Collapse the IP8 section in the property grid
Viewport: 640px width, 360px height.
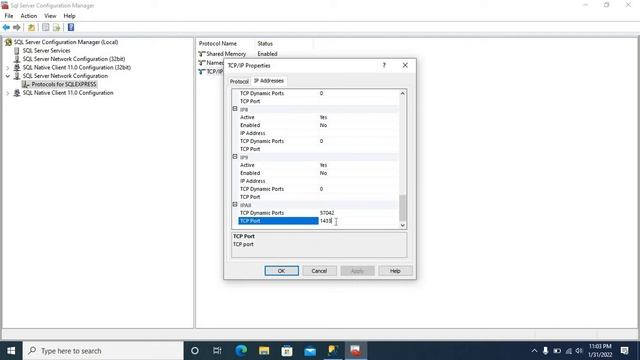click(x=235, y=109)
